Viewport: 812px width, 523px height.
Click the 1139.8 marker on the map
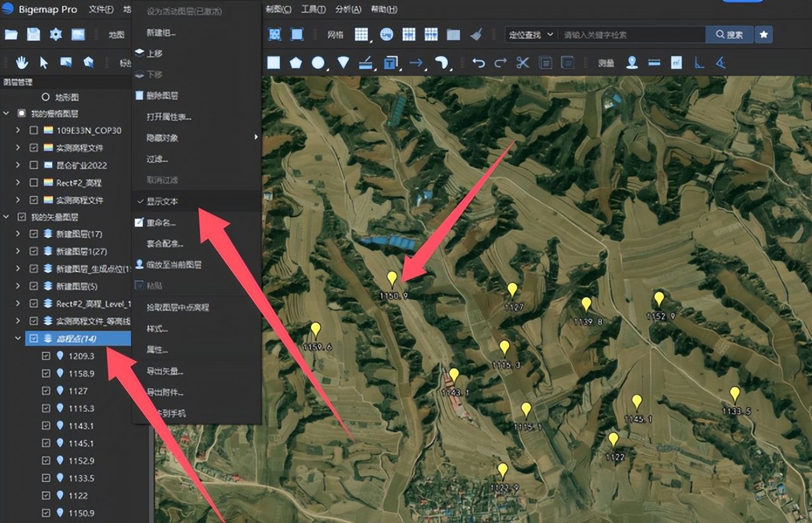tap(586, 305)
